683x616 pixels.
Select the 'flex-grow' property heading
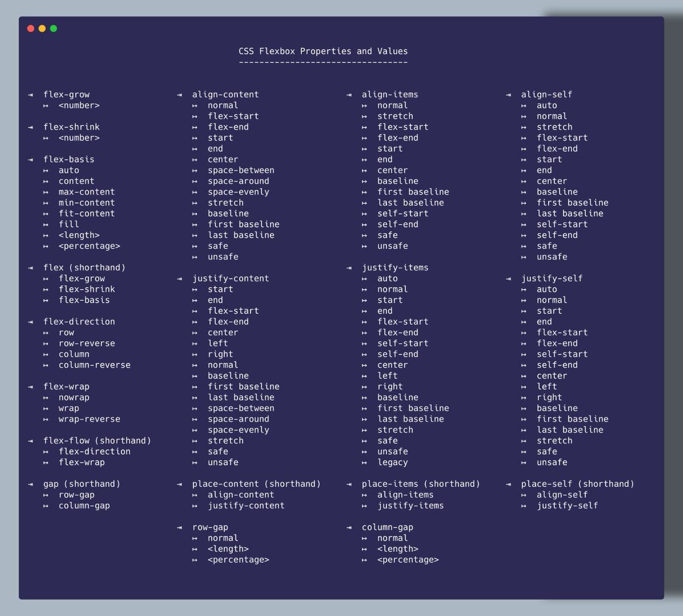pos(67,95)
